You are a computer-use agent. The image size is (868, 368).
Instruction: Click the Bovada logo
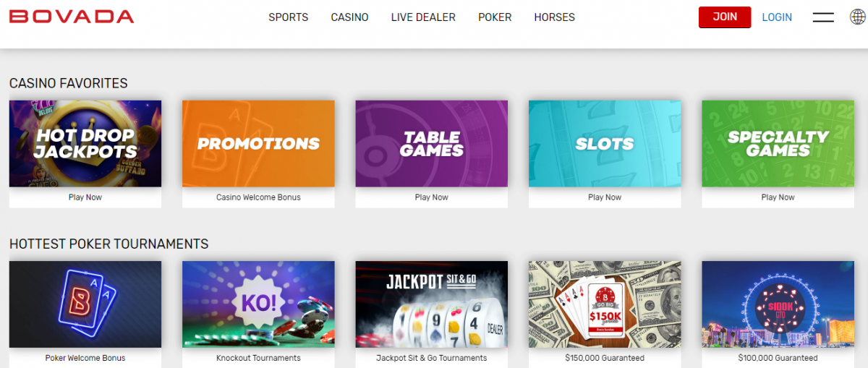point(72,17)
